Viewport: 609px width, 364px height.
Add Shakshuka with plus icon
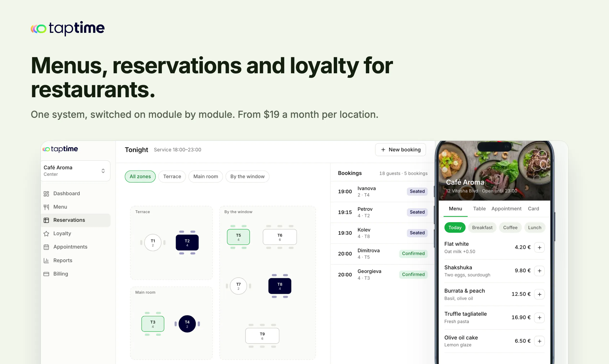coord(539,271)
